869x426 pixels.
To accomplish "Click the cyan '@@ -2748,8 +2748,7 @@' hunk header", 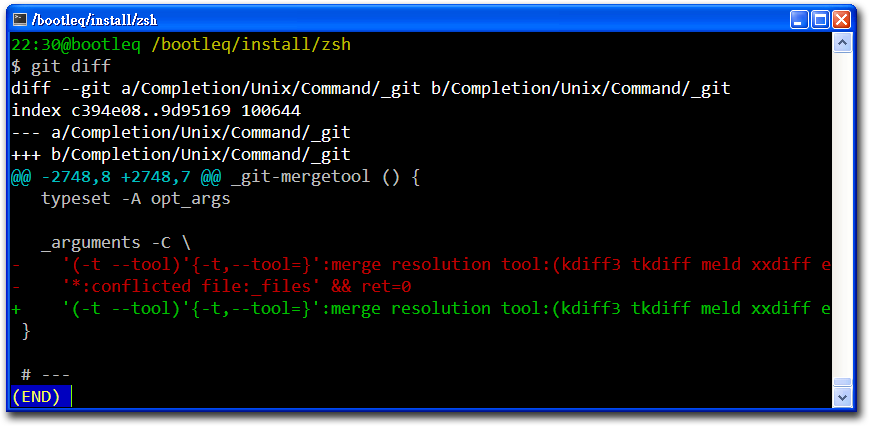I will [116, 177].
